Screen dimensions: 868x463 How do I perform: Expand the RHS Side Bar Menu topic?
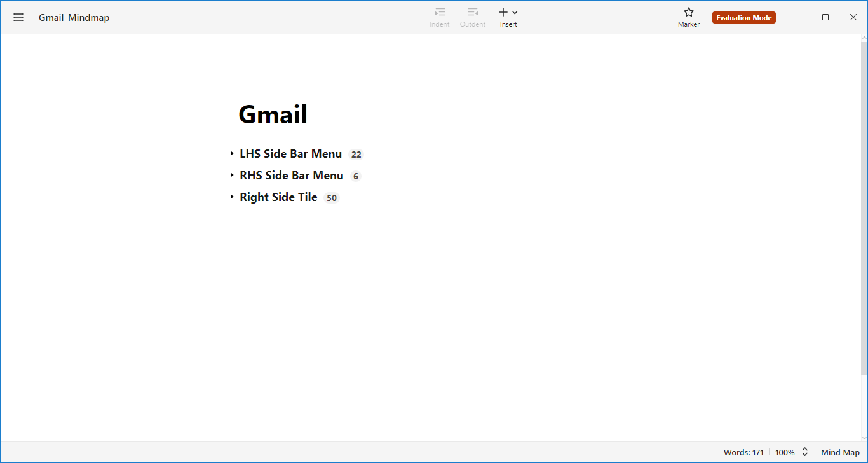[x=232, y=176]
